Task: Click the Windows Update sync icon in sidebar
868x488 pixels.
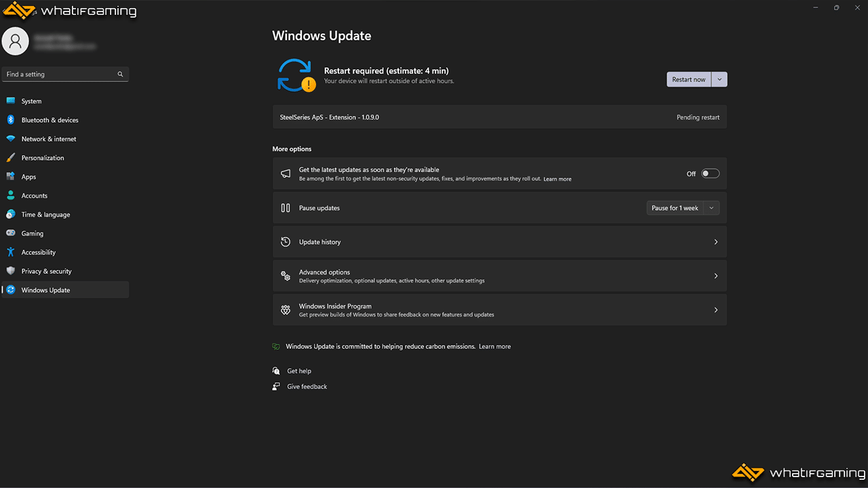Action: point(10,290)
